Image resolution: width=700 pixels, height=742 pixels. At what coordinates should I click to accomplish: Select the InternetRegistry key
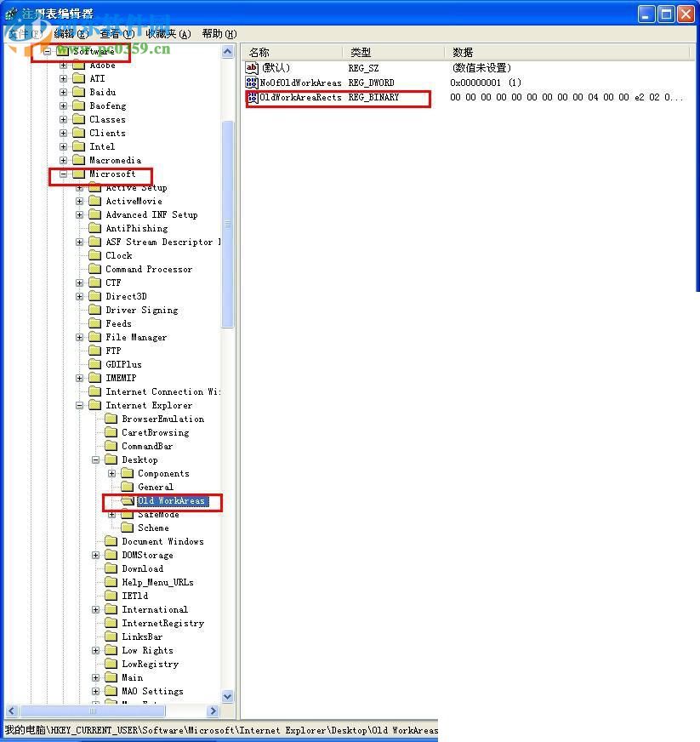coord(162,623)
